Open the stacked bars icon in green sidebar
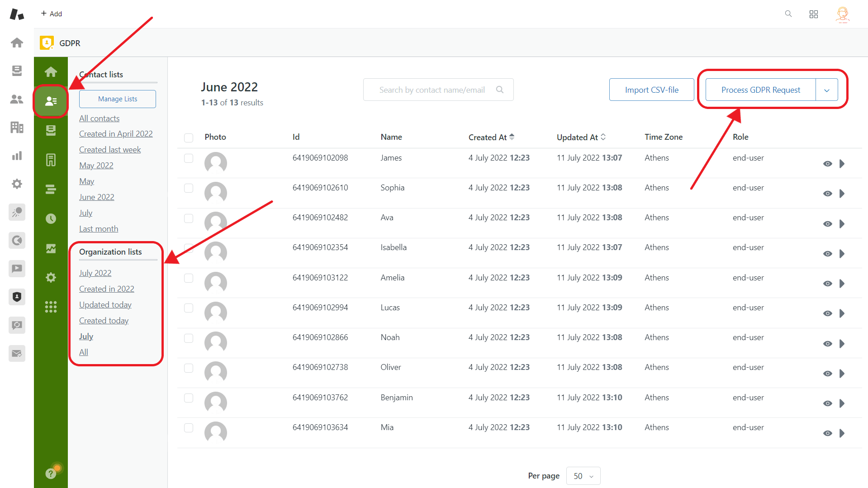The height and width of the screenshot is (488, 868). [x=51, y=190]
